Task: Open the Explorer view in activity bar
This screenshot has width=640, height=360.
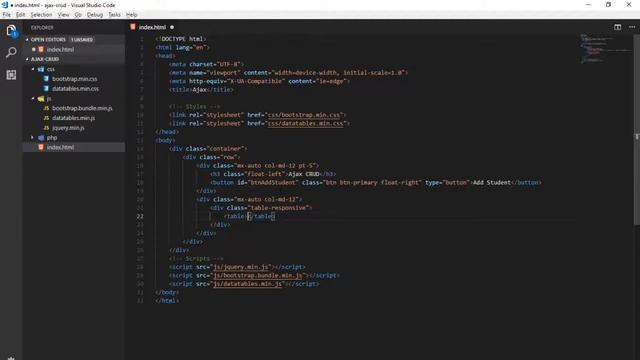Action: 11,31
